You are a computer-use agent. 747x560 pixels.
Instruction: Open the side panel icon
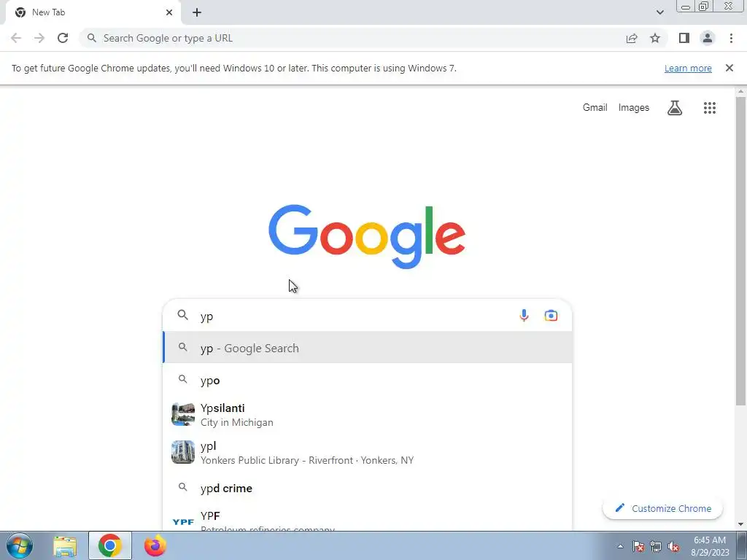coord(684,38)
